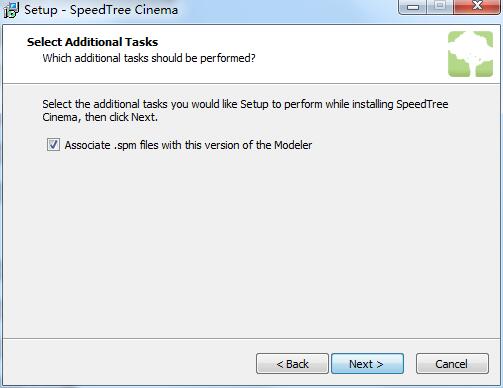Click the 'Next >' button's arrow symbol
Screen dimensions: 503x388
[x=380, y=364]
